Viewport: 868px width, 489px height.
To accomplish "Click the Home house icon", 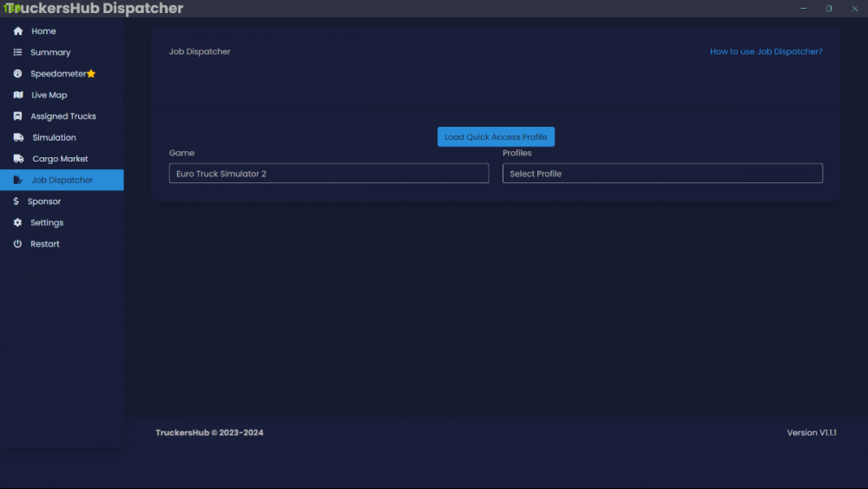I will pos(17,31).
